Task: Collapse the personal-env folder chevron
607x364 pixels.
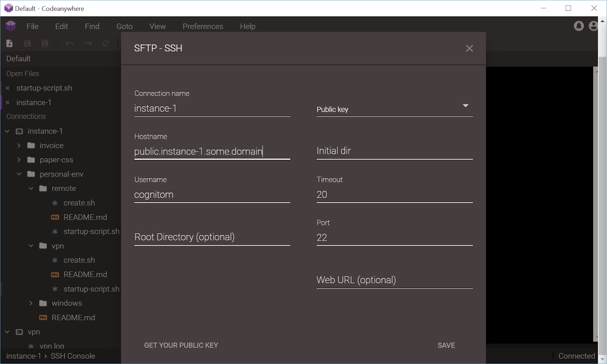Action: click(x=19, y=174)
